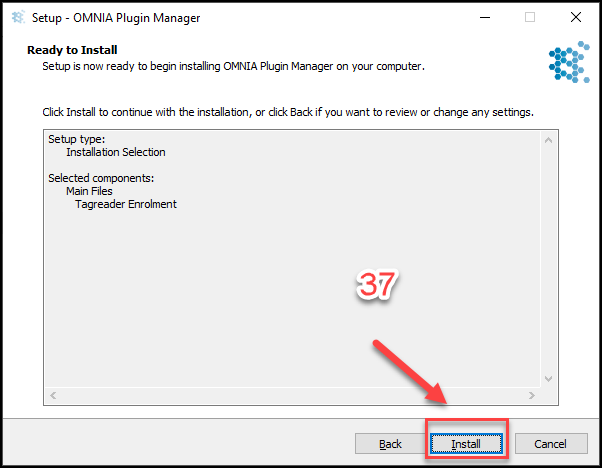Click the scroll right arrow in summary box
Viewport: 602px width, 468px height.
(532, 395)
